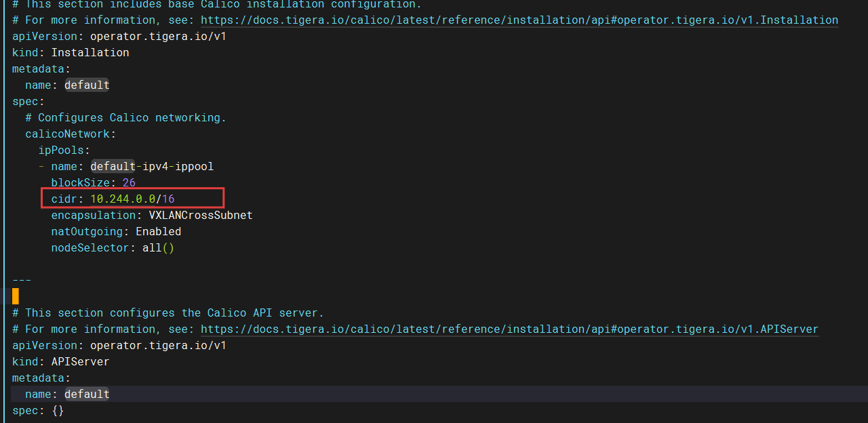Click the 'blockSize: 26' line
The height and width of the screenshot is (423, 868).
(x=94, y=182)
